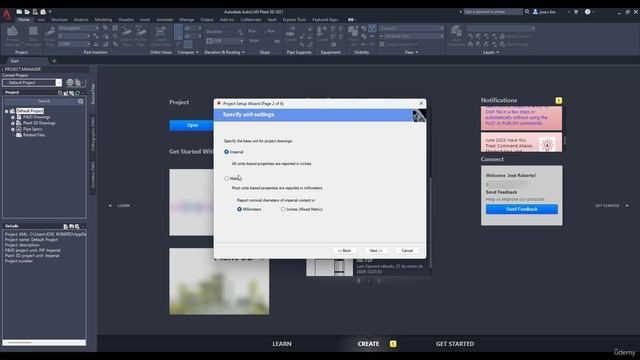Click the Plant 3D sample thumbnail
640x360 pixels.
click(x=219, y=281)
